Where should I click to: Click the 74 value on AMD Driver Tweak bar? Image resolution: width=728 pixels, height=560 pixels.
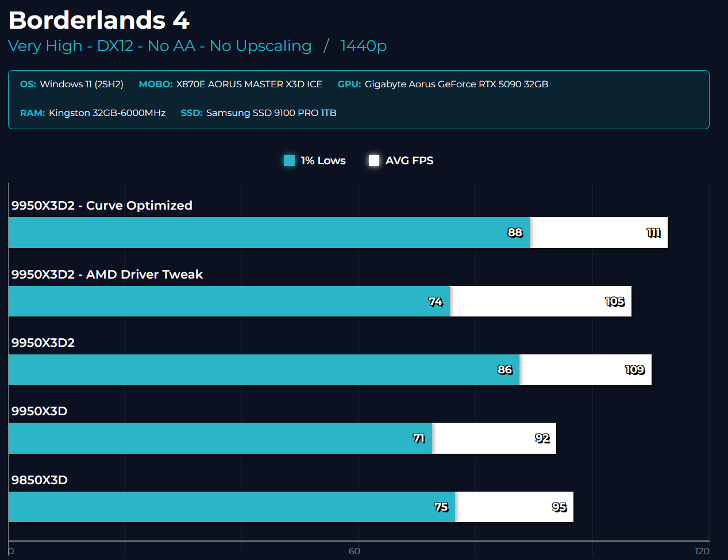[x=436, y=302]
